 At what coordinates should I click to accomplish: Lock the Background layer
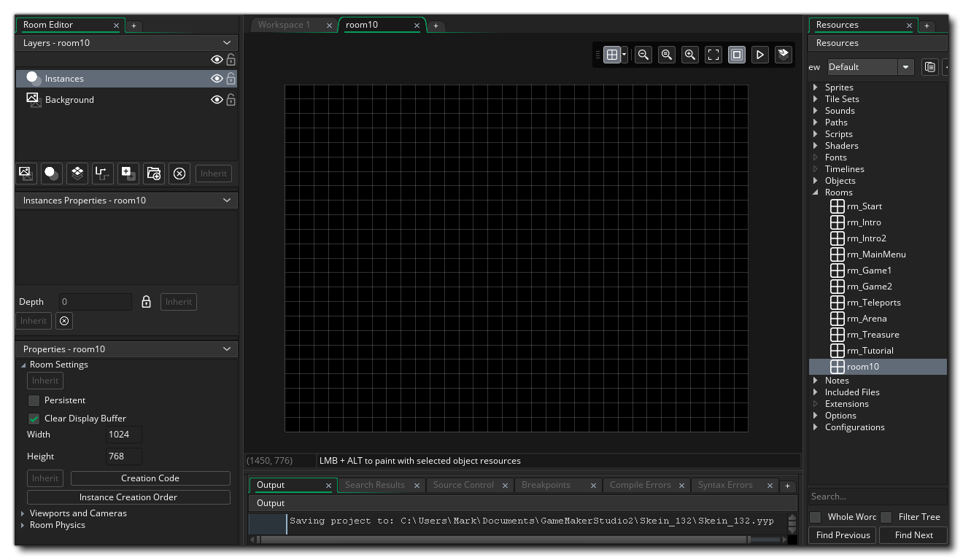[x=231, y=100]
